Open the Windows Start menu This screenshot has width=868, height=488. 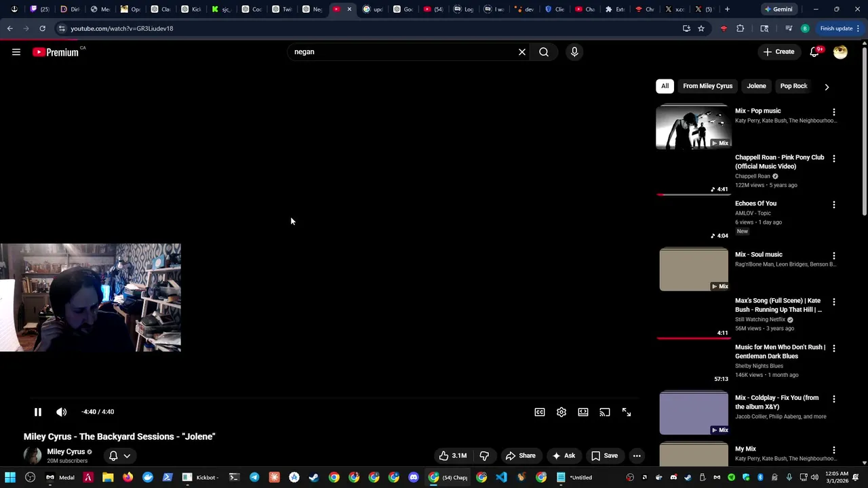[10, 477]
